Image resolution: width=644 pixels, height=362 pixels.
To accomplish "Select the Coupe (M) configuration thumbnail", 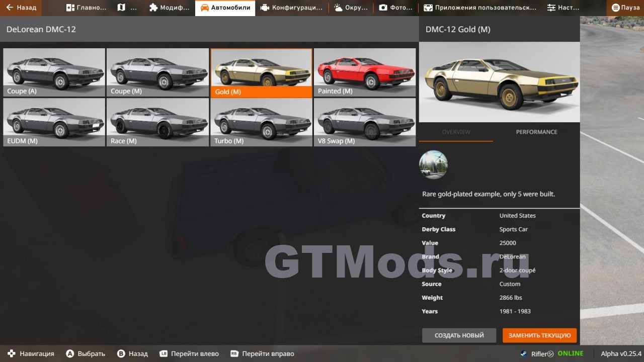I will (157, 72).
